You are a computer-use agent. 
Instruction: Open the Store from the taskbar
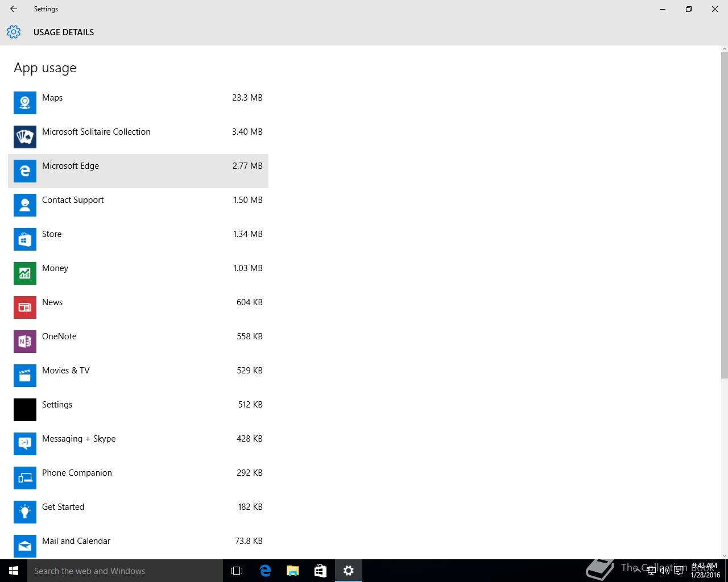coord(320,571)
